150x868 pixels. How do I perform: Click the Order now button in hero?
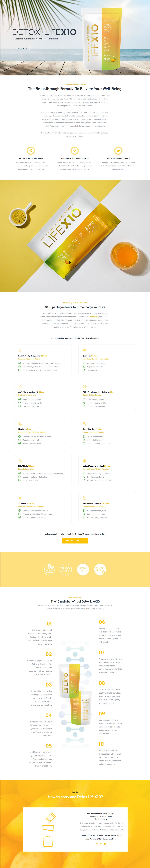coord(21,49)
